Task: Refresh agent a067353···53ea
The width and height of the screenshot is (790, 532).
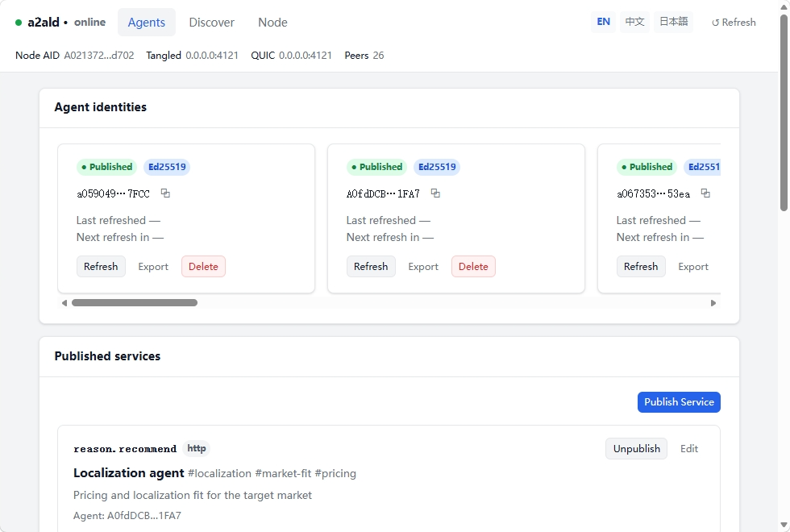Action: (641, 267)
